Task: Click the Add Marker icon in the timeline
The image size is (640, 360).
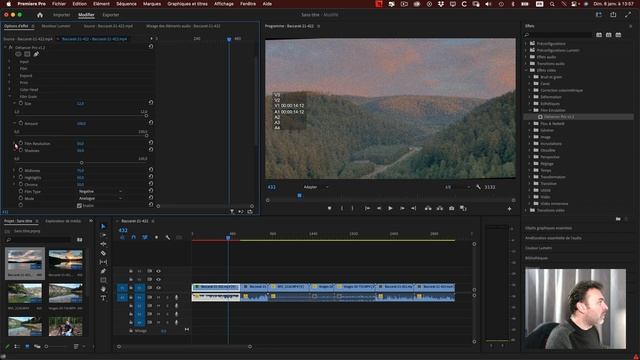Action: pos(156,237)
